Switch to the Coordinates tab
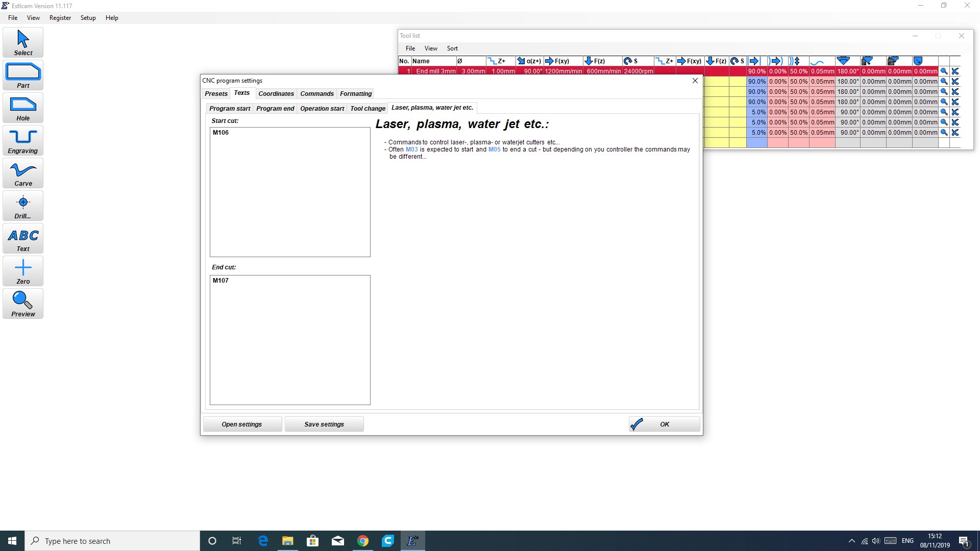 pos(276,94)
